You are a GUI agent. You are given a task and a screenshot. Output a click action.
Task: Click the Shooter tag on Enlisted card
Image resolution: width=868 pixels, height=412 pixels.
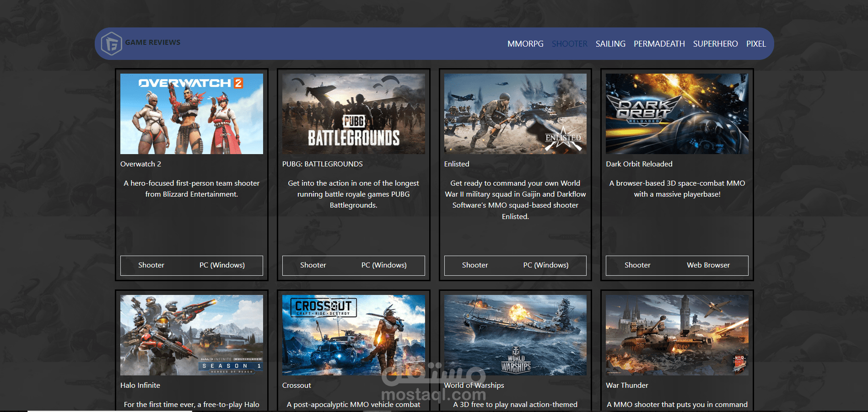[475, 265]
